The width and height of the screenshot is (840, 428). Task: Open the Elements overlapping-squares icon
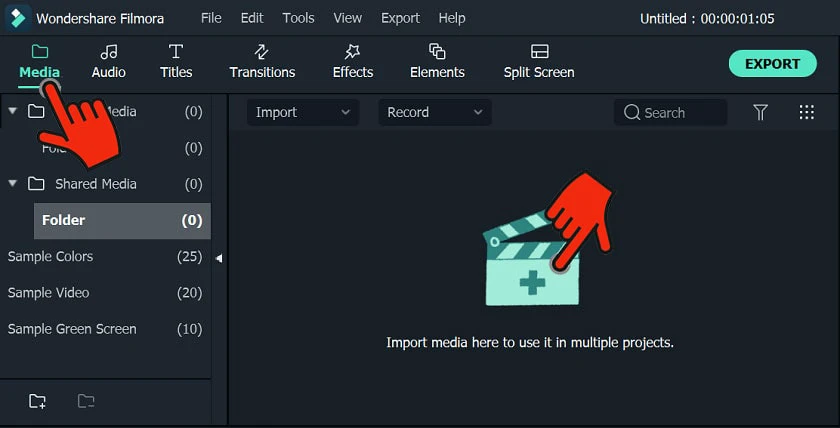(437, 51)
